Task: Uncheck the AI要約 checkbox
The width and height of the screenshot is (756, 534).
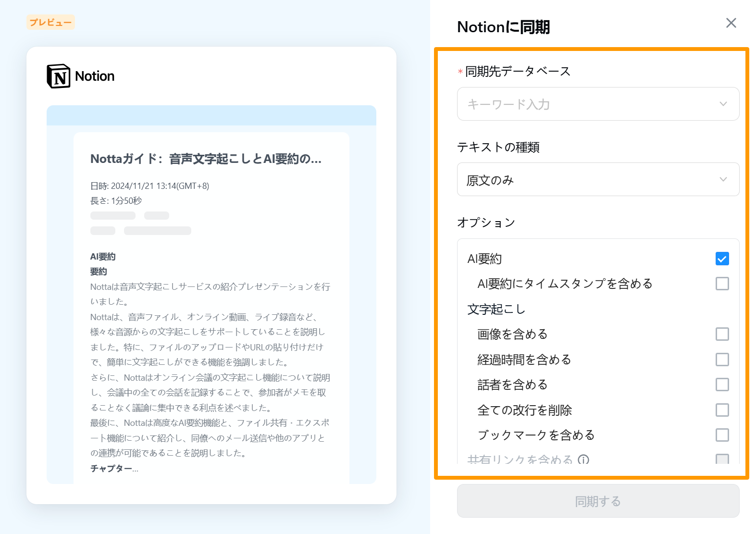Action: pos(722,259)
